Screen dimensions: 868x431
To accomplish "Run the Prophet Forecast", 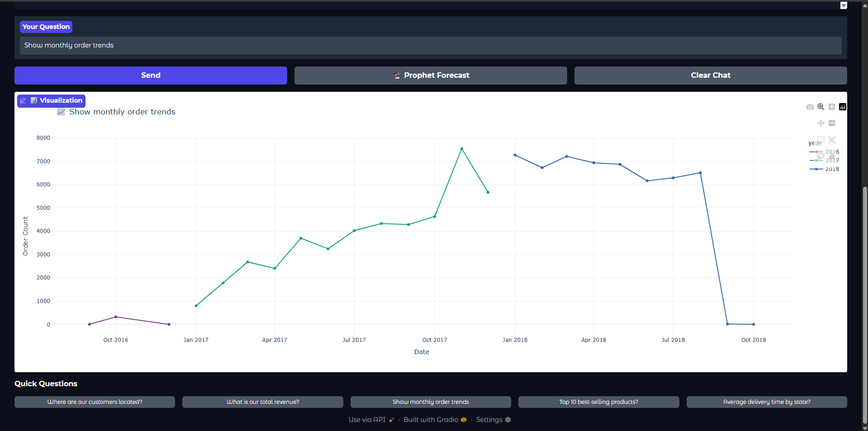I will pyautogui.click(x=431, y=76).
